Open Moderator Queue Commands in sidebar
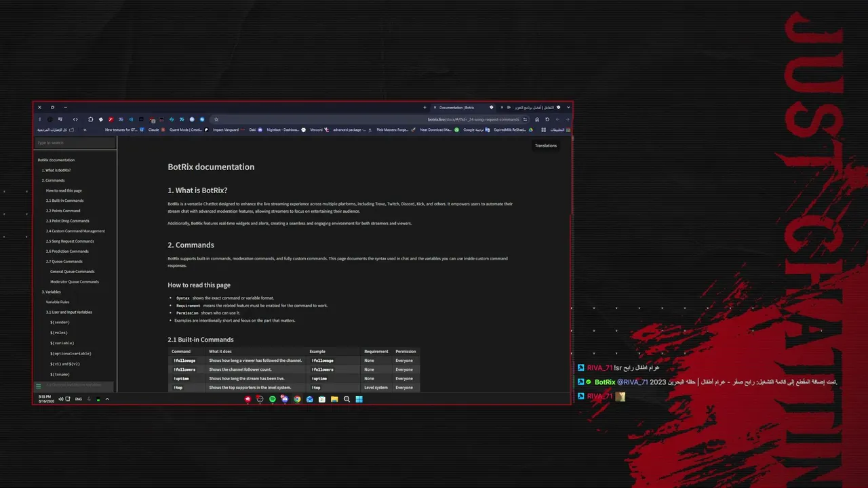The height and width of the screenshot is (488, 868). [75, 282]
